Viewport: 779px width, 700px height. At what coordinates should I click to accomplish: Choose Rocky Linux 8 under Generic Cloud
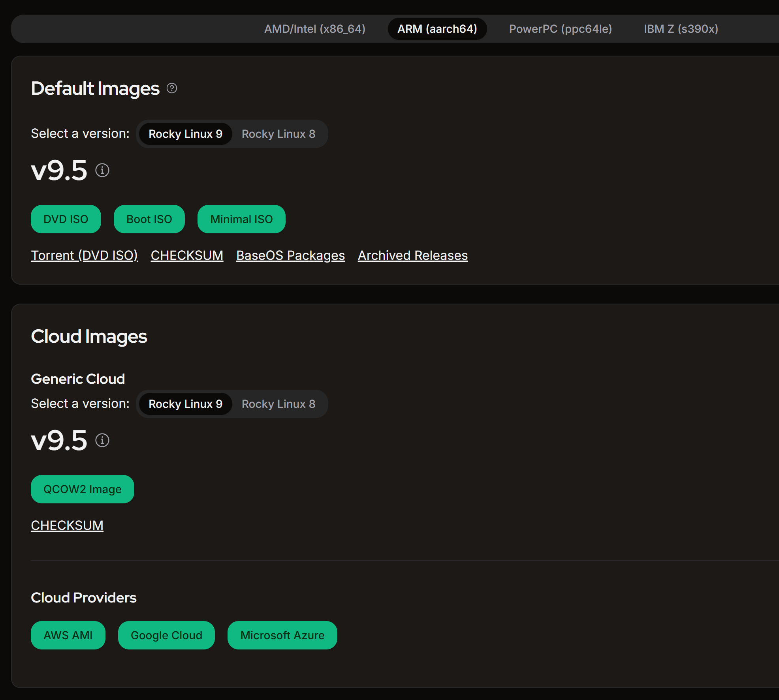tap(278, 404)
